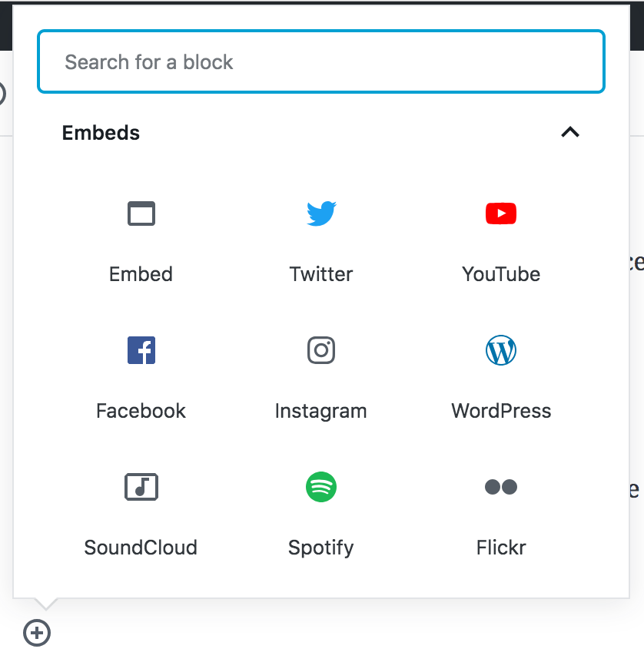The height and width of the screenshot is (662, 644).
Task: Click the WordPress logo icon
Action: coord(501,350)
